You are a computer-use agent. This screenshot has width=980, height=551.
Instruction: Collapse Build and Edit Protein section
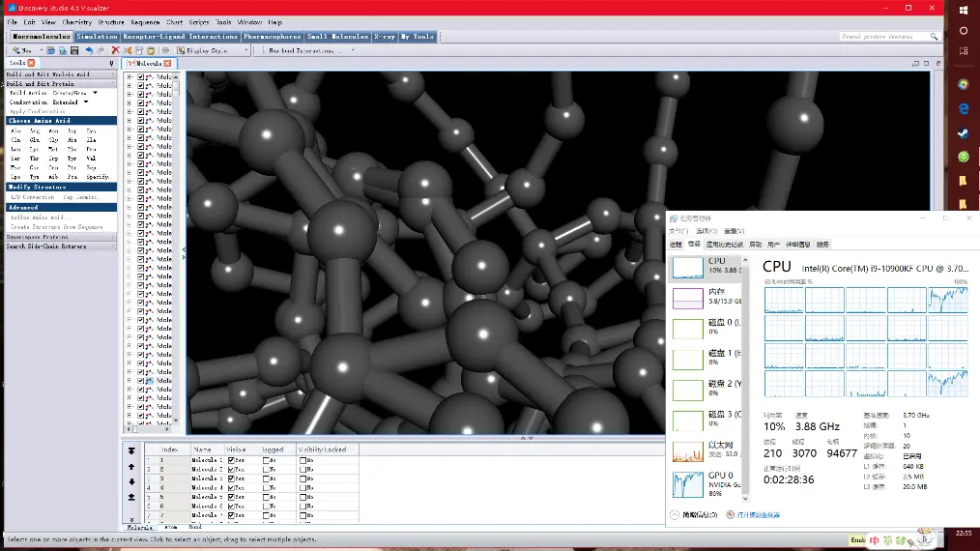pyautogui.click(x=61, y=83)
